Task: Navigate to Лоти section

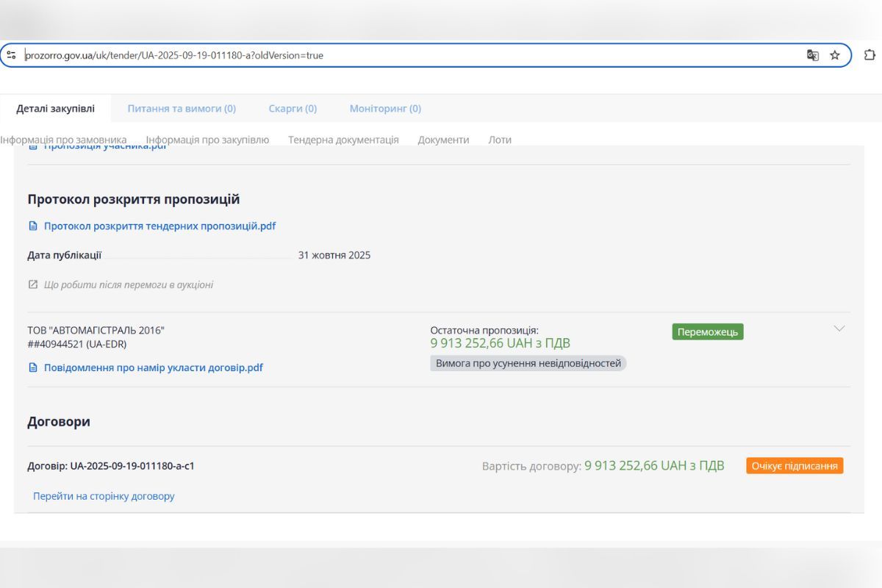Action: click(500, 140)
